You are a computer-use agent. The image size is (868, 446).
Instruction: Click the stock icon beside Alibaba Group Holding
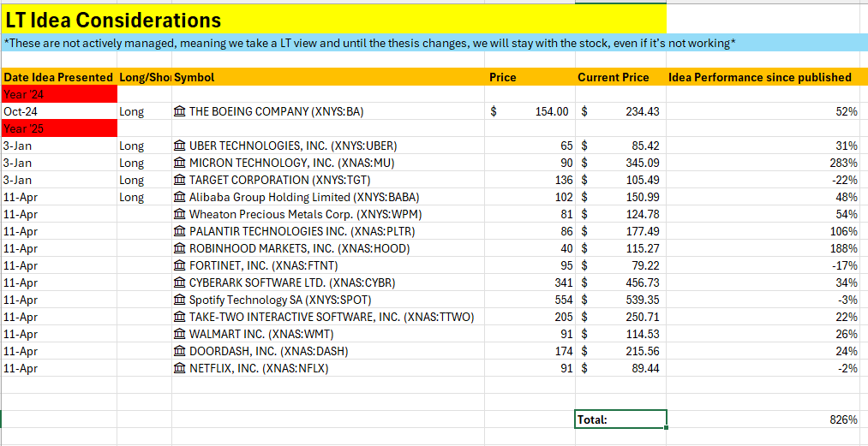(x=180, y=198)
